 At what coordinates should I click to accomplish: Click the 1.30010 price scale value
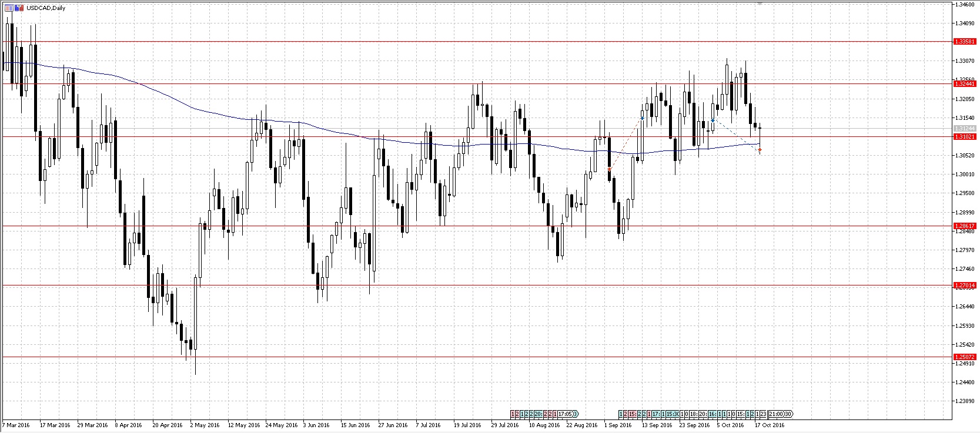964,174
